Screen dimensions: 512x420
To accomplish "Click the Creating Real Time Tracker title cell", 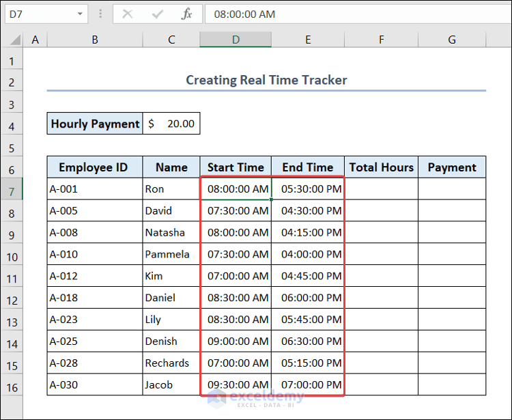I will coord(266,80).
